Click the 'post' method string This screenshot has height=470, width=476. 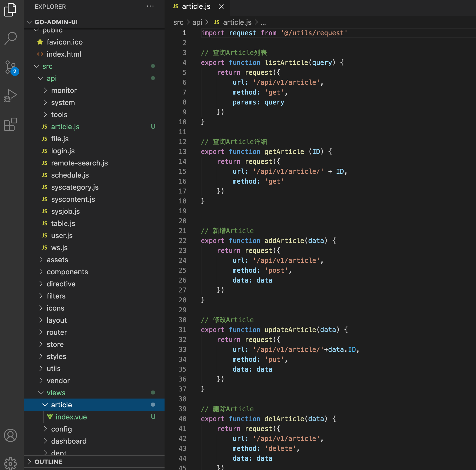point(277,270)
